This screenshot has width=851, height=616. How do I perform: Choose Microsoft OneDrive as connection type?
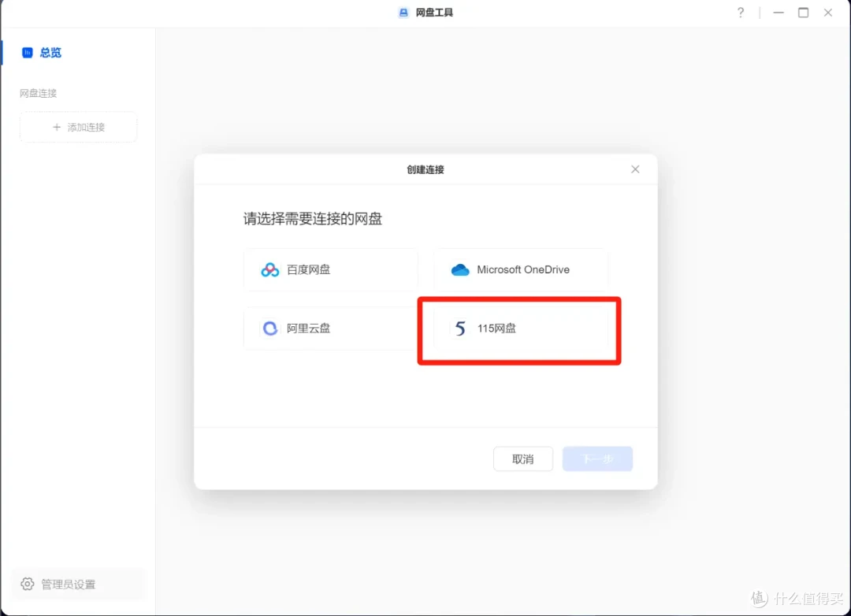(520, 269)
